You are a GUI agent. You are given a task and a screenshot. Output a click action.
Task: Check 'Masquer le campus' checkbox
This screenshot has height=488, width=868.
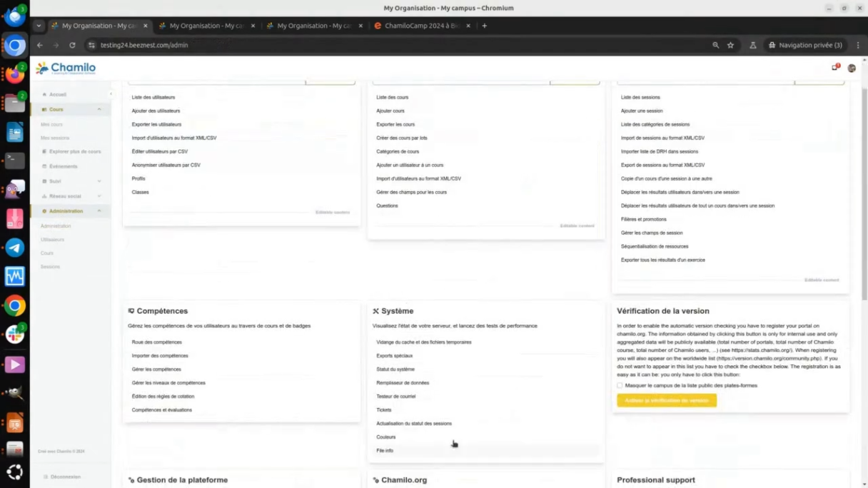[620, 385]
